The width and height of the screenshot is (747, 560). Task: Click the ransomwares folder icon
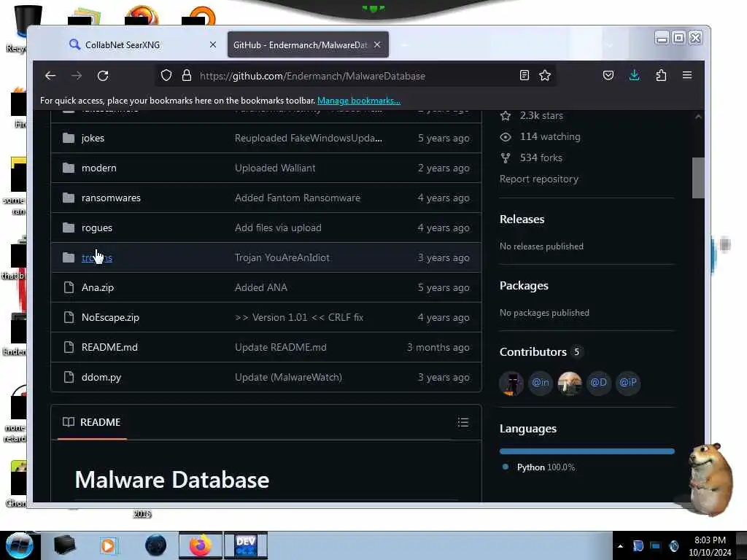click(69, 198)
